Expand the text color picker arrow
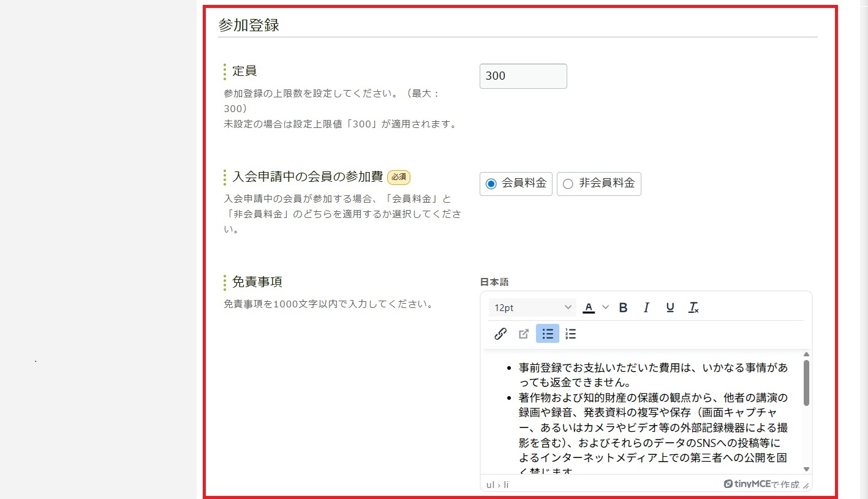The height and width of the screenshot is (499, 868). pos(606,307)
